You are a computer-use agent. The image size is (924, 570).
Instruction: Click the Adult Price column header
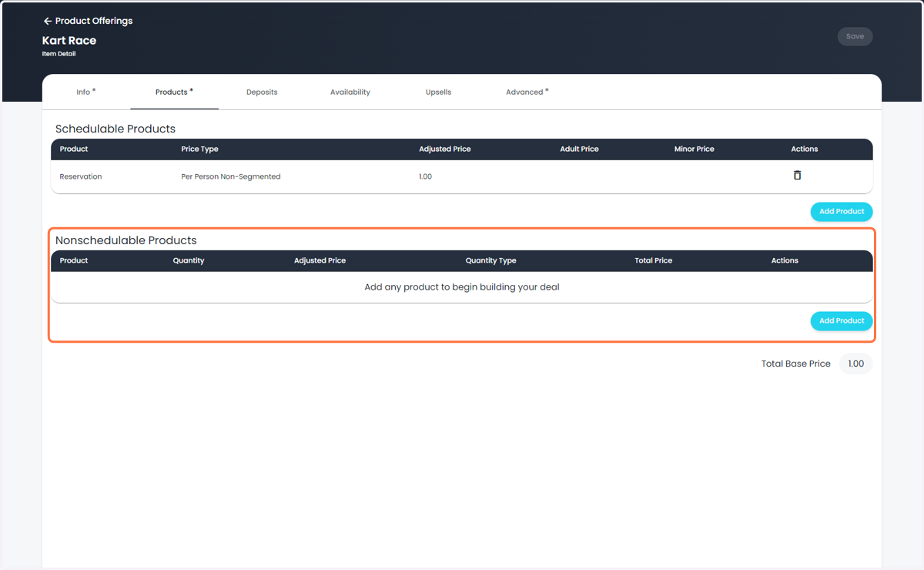[579, 149]
